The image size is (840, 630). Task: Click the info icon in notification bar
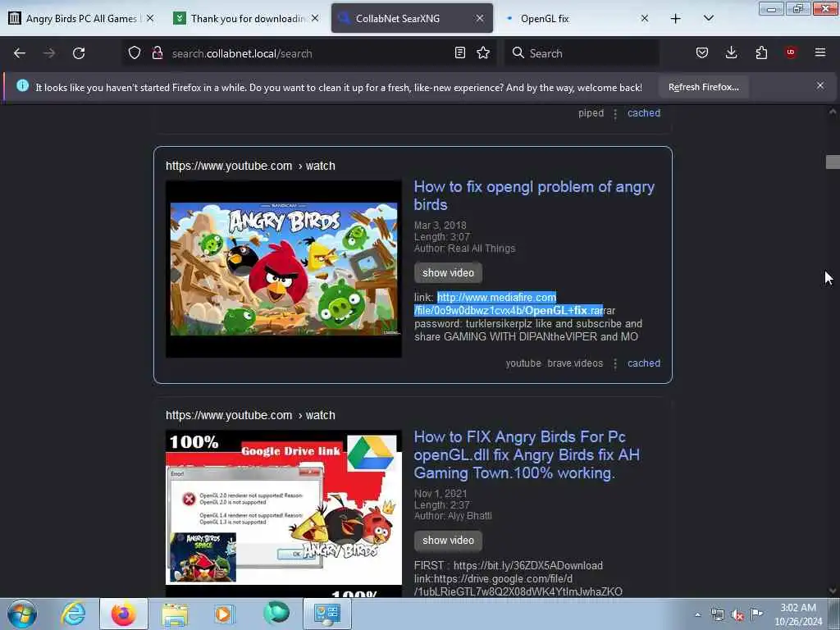click(x=22, y=85)
